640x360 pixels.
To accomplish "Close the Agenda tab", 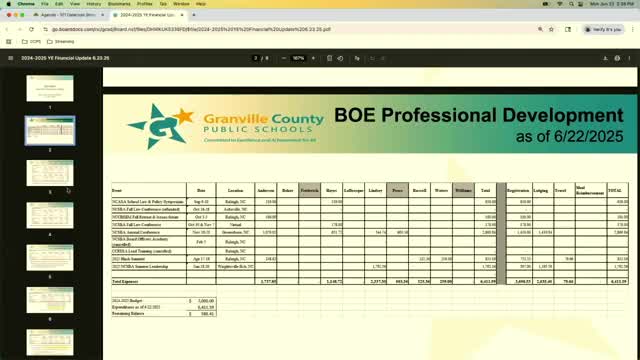I will coord(102,15).
